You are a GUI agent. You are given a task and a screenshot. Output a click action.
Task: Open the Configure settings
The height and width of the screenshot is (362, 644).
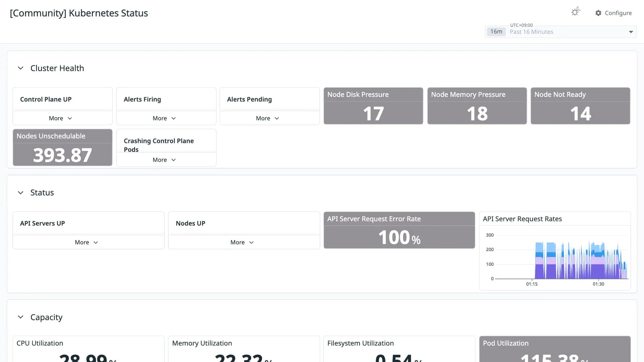coord(613,13)
